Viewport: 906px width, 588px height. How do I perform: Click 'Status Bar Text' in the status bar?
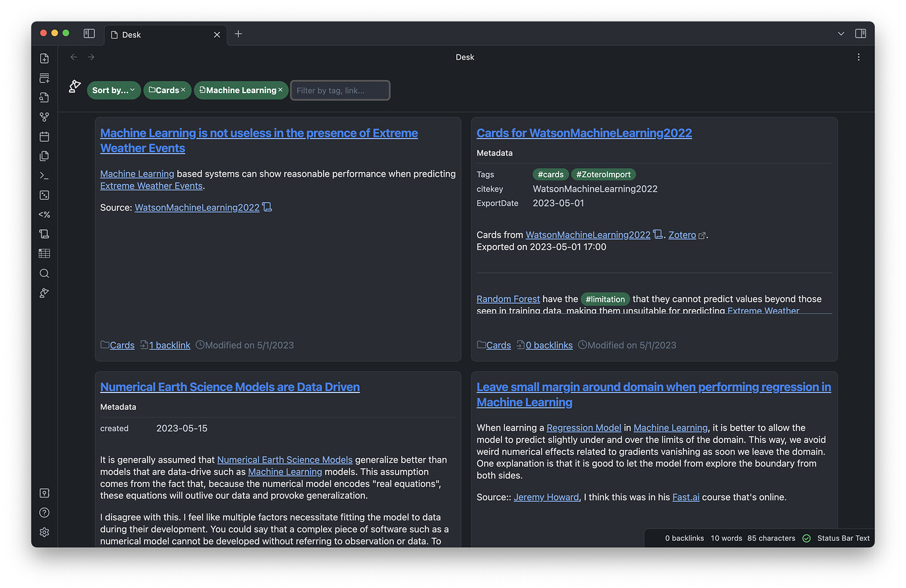click(x=844, y=538)
